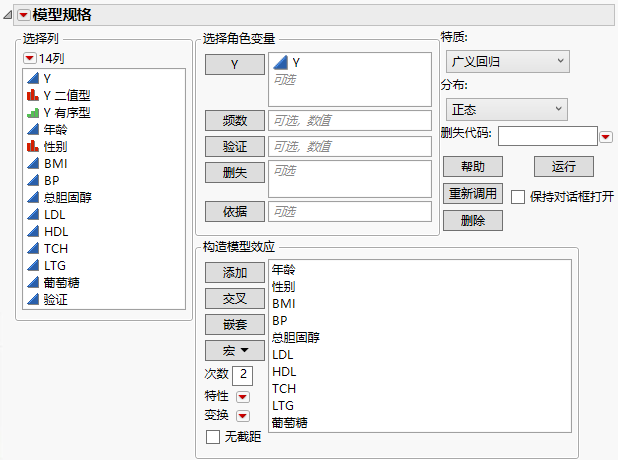Image resolution: width=618 pixels, height=460 pixels.
Task: Select TCH in model effects list
Action: (284, 388)
